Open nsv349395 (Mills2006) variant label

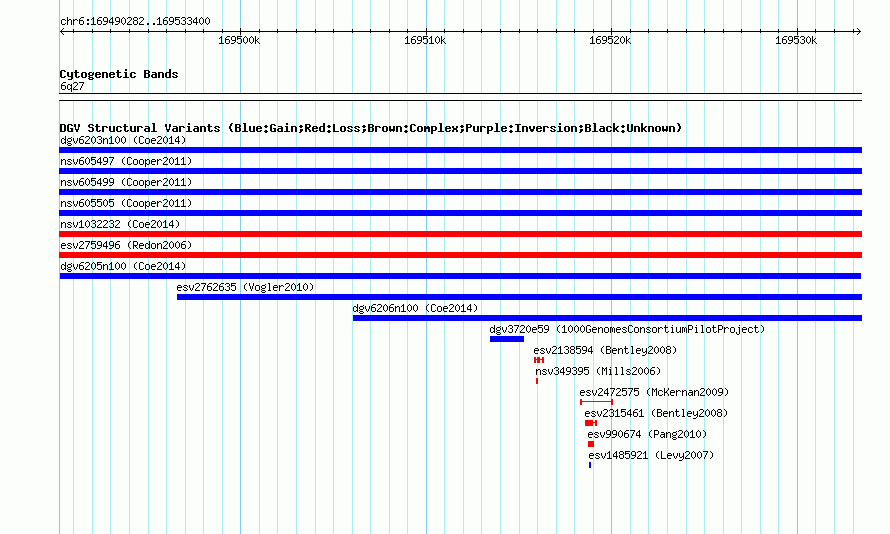[x=598, y=371]
